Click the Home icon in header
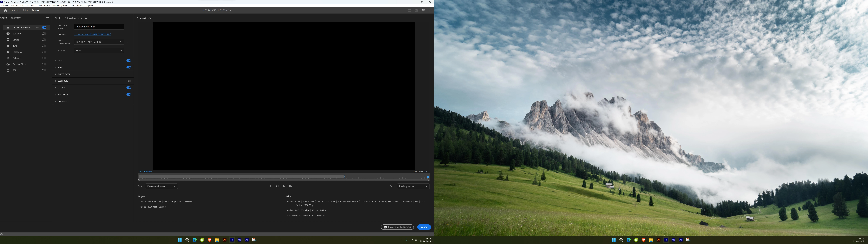The height and width of the screenshot is (244, 868). pyautogui.click(x=5, y=10)
